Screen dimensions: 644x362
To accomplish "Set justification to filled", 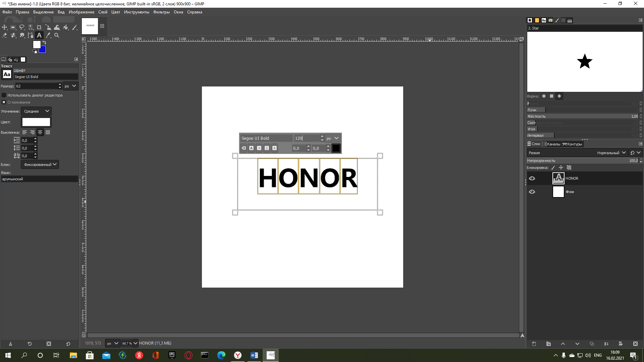I will click(x=48, y=132).
